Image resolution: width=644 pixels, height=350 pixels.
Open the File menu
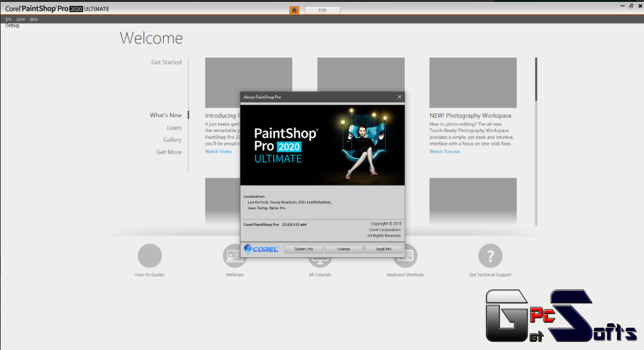click(x=8, y=19)
